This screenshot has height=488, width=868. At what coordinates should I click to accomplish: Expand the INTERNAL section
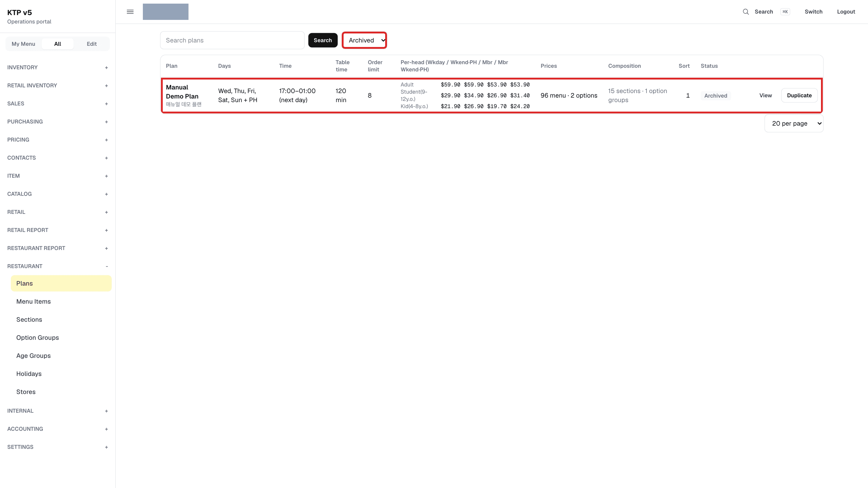coord(58,411)
